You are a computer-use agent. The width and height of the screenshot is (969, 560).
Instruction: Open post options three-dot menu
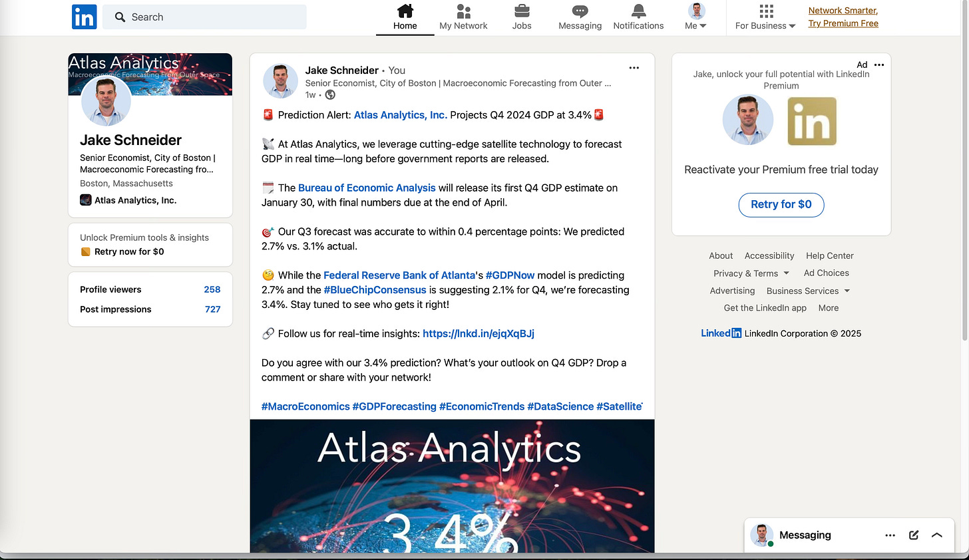point(634,68)
